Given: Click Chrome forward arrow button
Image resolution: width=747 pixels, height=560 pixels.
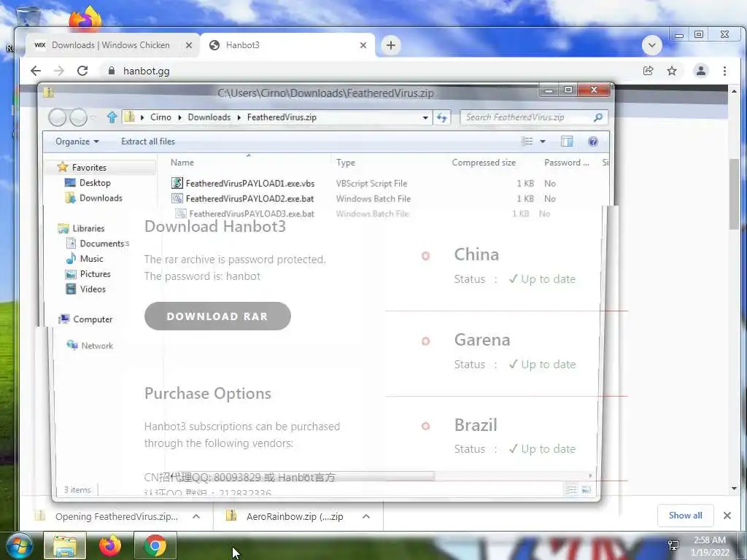Looking at the screenshot, I should [x=58, y=71].
